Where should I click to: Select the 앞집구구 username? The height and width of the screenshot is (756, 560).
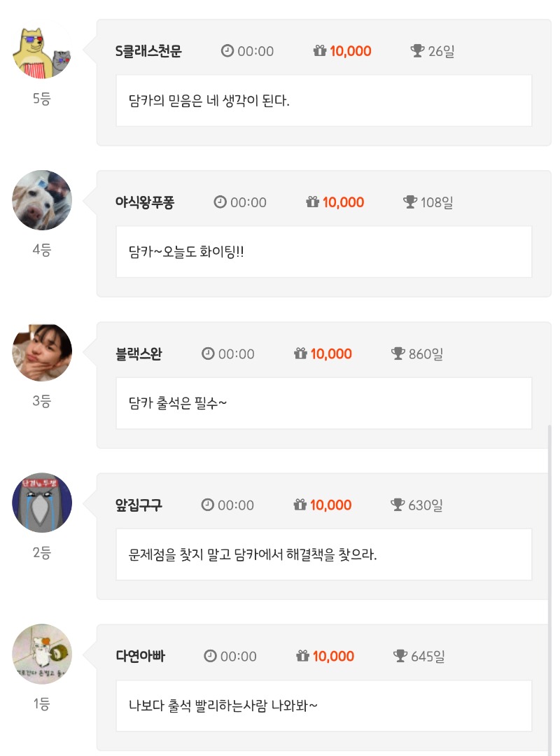[139, 505]
